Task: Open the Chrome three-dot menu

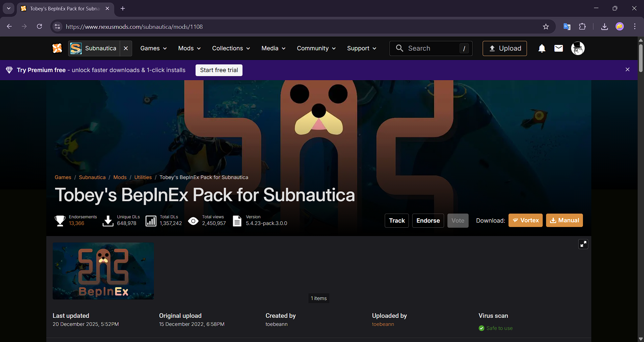Action: click(x=635, y=26)
